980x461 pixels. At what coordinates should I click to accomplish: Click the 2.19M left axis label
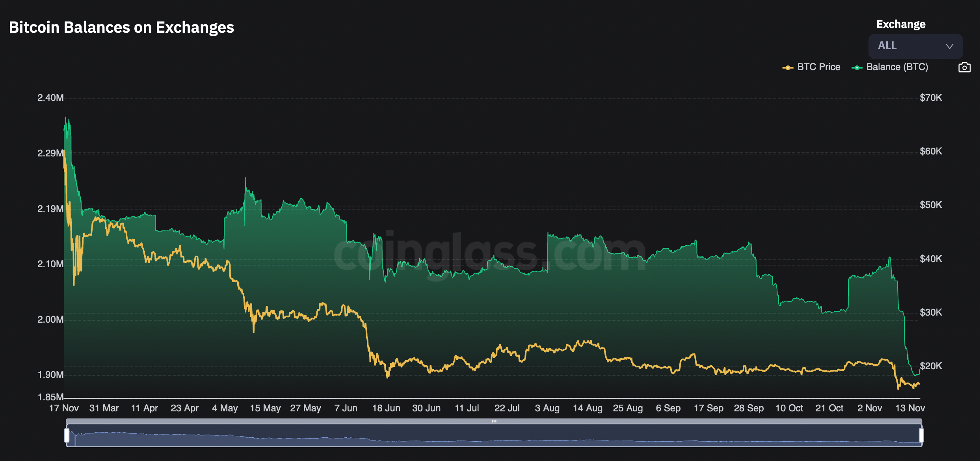[50, 209]
